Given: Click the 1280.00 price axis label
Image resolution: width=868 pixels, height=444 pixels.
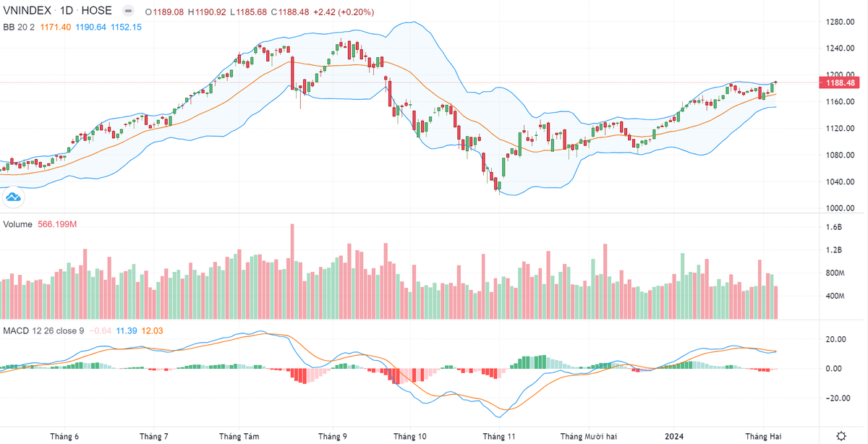Looking at the screenshot, I should pyautogui.click(x=841, y=22).
